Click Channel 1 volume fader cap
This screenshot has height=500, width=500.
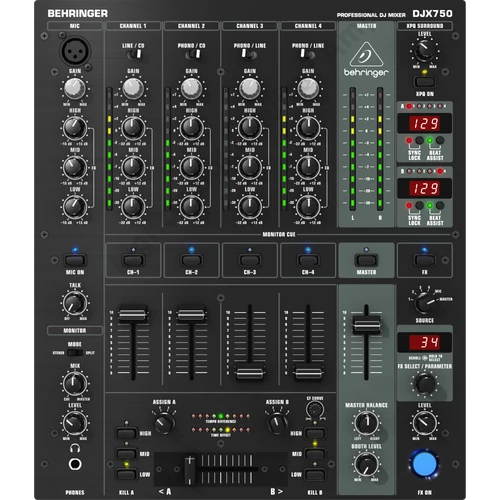(x=133, y=315)
